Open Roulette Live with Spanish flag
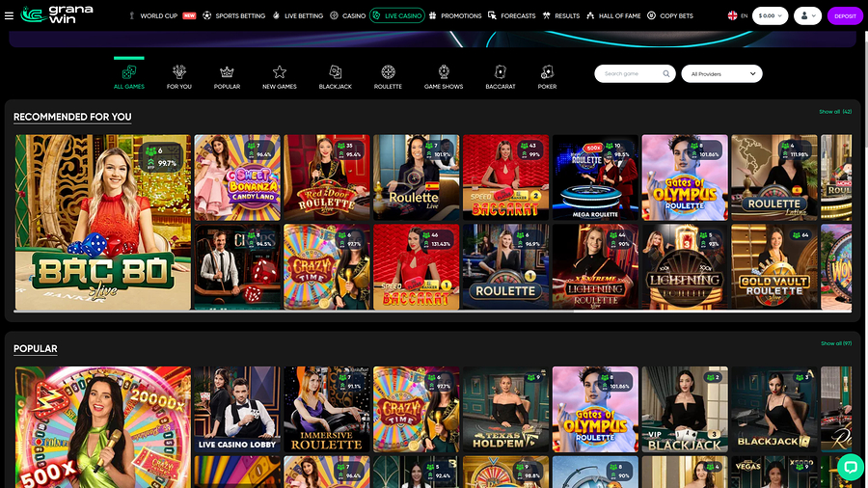The width and height of the screenshot is (868, 488). (417, 177)
